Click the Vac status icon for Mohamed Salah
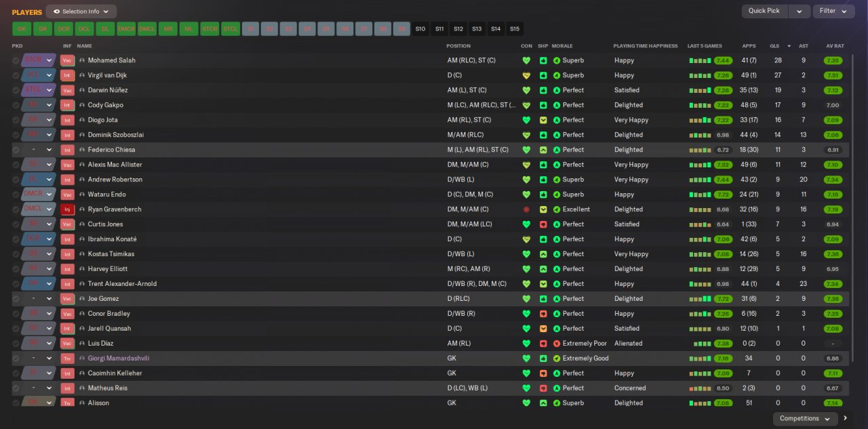Image resolution: width=868 pixels, height=429 pixels. click(67, 60)
